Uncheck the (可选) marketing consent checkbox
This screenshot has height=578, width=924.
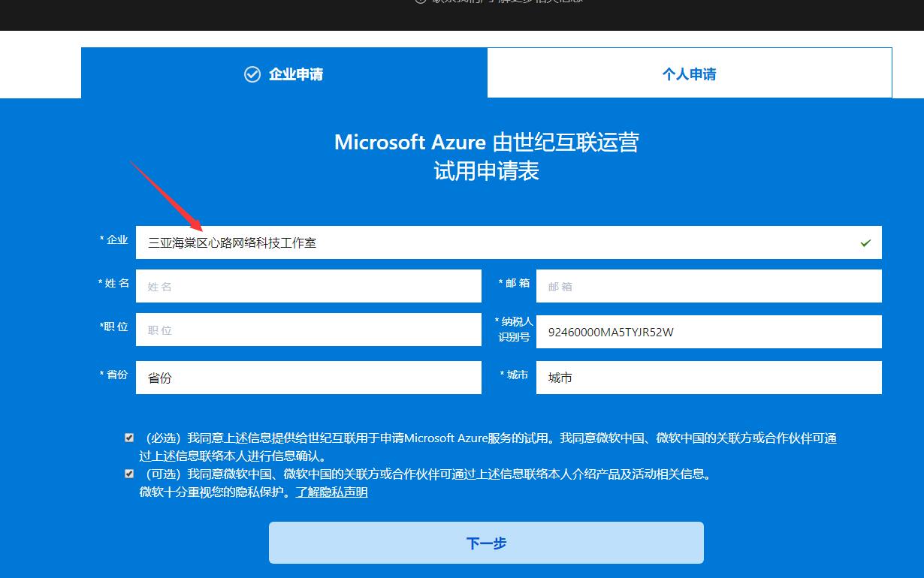[x=129, y=474]
